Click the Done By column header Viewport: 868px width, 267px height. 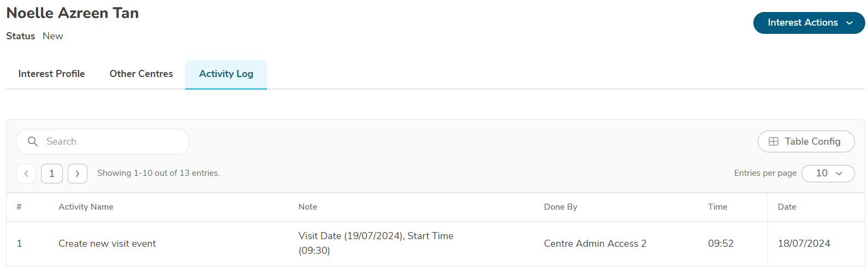(x=560, y=207)
